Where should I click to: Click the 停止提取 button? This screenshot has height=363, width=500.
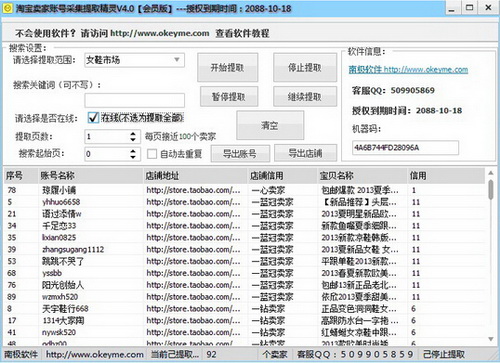[305, 68]
